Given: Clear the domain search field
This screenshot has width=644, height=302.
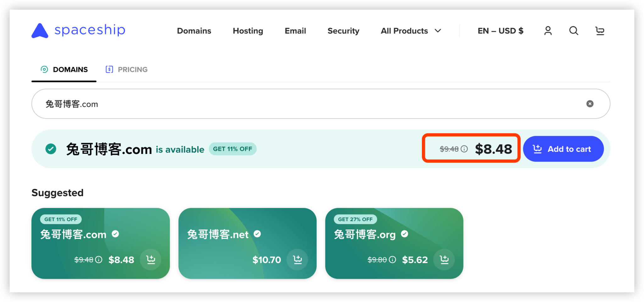Looking at the screenshot, I should [590, 104].
